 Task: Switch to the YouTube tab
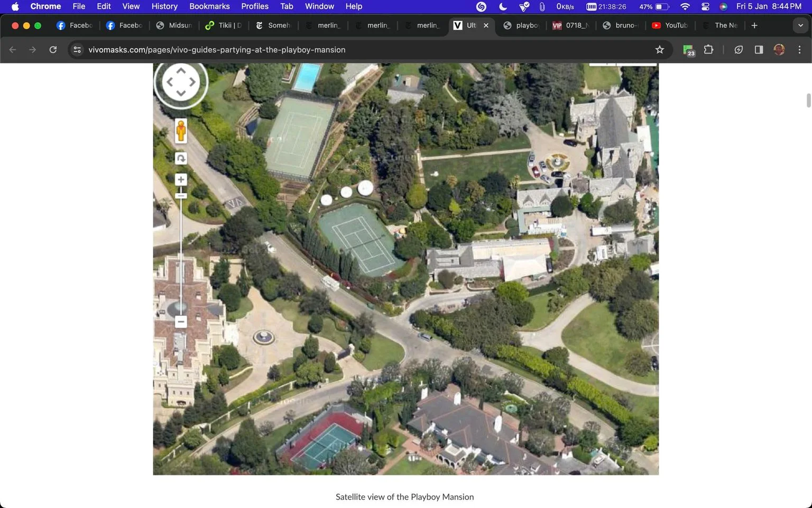point(669,25)
